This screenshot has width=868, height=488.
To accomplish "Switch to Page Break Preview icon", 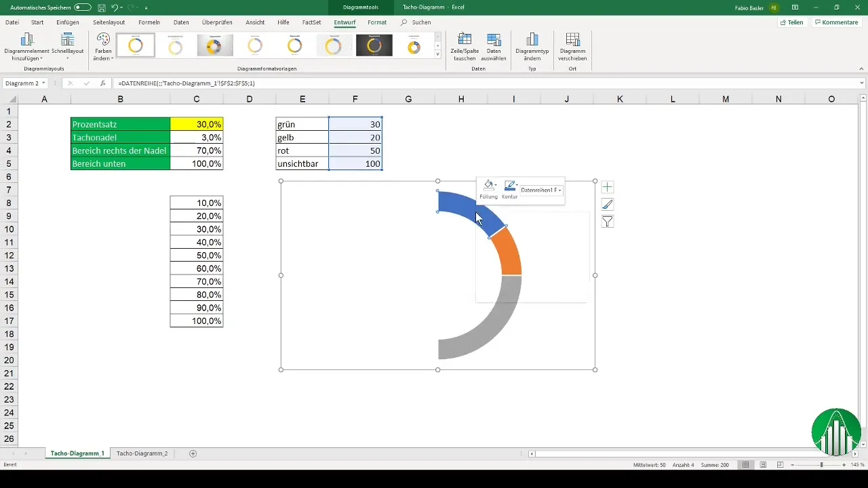I will (x=780, y=464).
